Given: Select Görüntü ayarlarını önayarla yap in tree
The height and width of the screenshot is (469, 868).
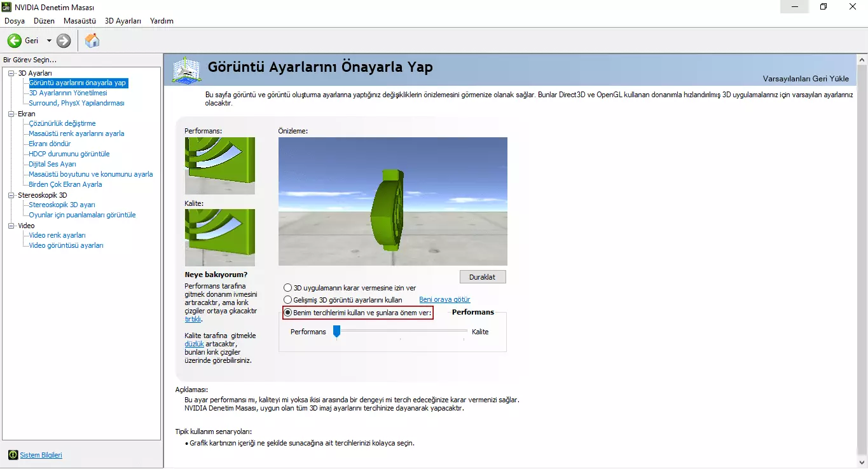Looking at the screenshot, I should coord(78,83).
